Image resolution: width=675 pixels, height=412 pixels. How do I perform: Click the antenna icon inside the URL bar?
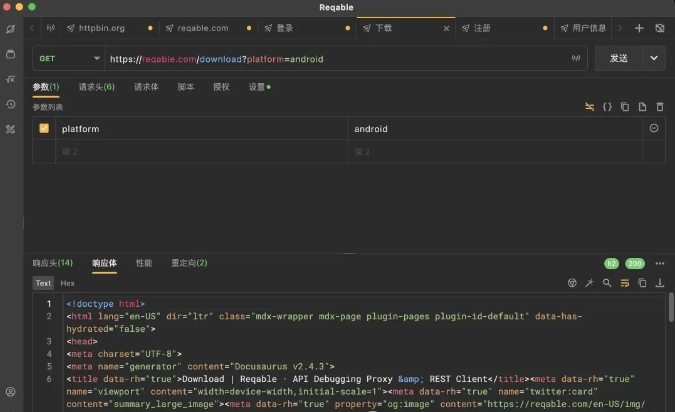click(576, 58)
